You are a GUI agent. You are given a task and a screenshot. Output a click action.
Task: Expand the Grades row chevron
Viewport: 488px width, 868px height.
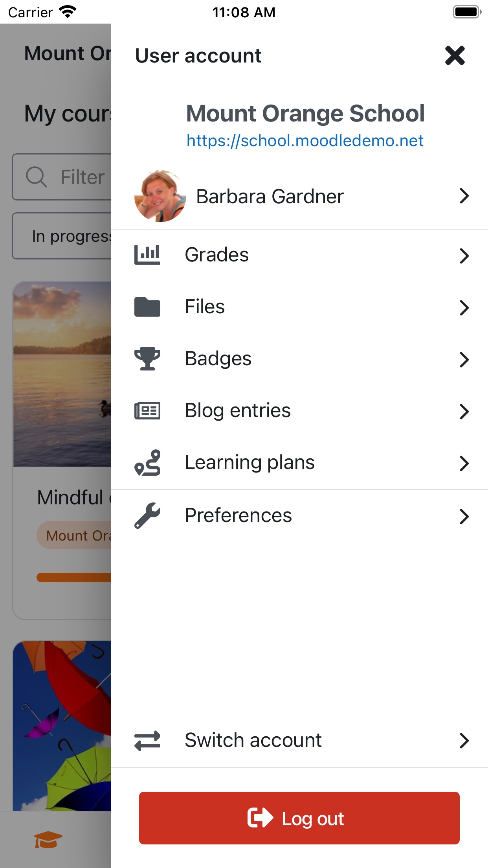(464, 256)
